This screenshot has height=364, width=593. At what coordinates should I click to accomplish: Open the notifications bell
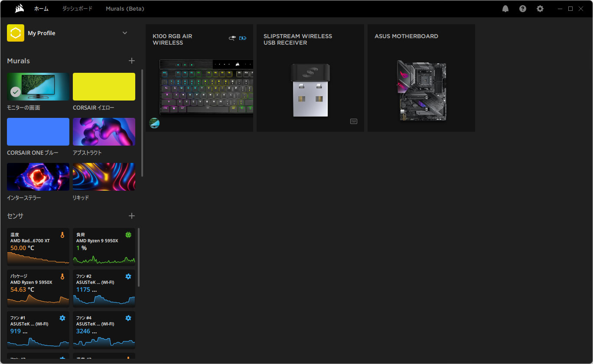pos(505,9)
